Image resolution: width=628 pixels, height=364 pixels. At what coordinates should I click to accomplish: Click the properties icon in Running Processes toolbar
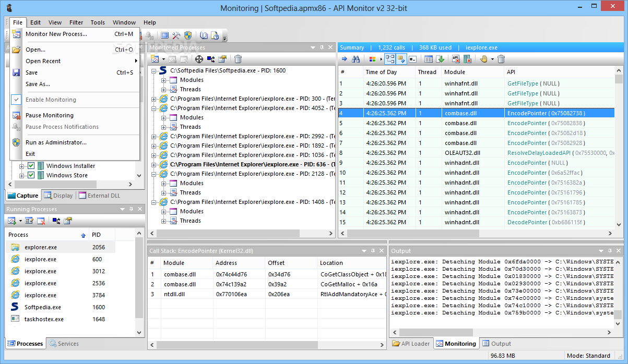tap(68, 221)
